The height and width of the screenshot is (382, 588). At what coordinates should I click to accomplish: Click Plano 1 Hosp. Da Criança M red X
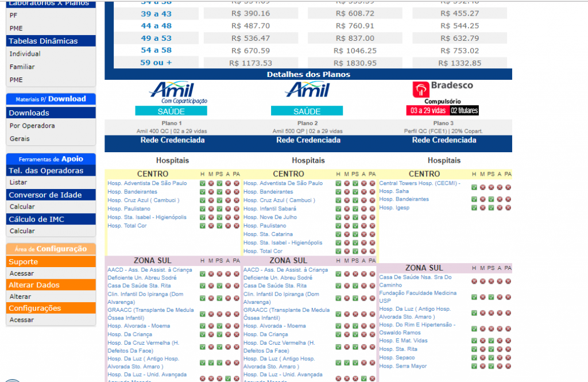coord(211,334)
